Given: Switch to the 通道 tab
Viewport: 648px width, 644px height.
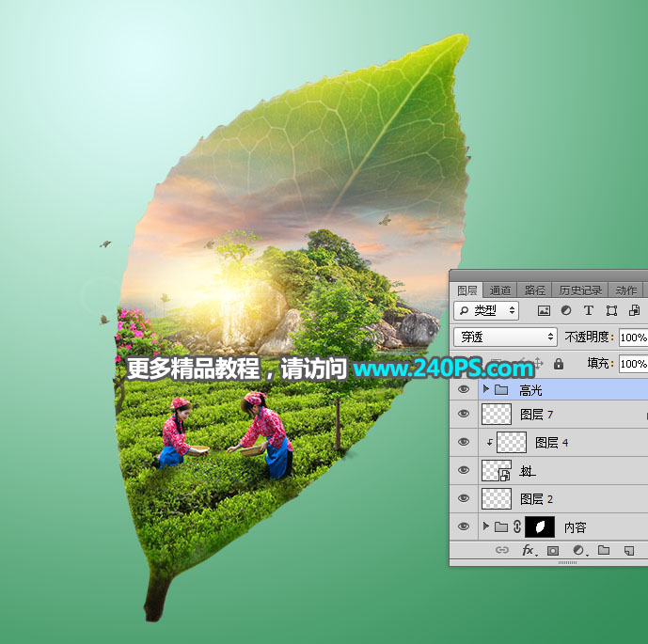Looking at the screenshot, I should pyautogui.click(x=500, y=291).
